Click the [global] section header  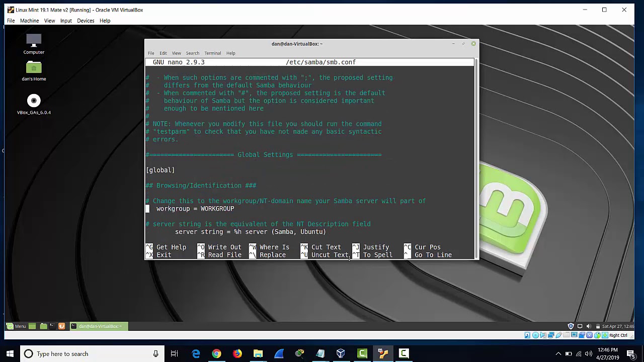tap(160, 170)
